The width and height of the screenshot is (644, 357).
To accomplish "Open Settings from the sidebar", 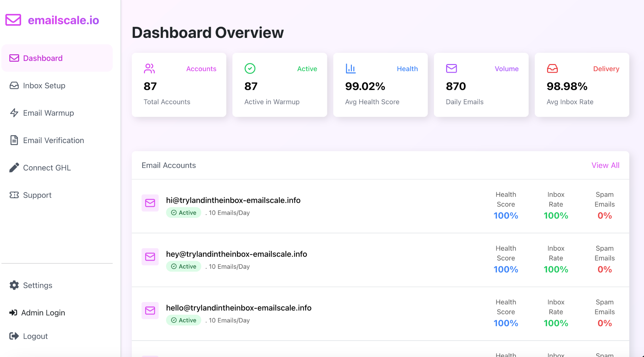I will pyautogui.click(x=57, y=285).
